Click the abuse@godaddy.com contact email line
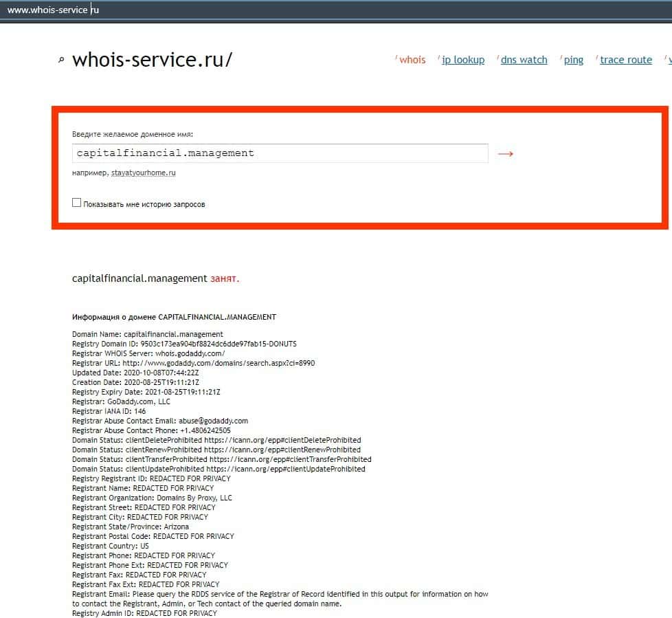Viewport: 672px width, 618px height. pyautogui.click(x=160, y=421)
